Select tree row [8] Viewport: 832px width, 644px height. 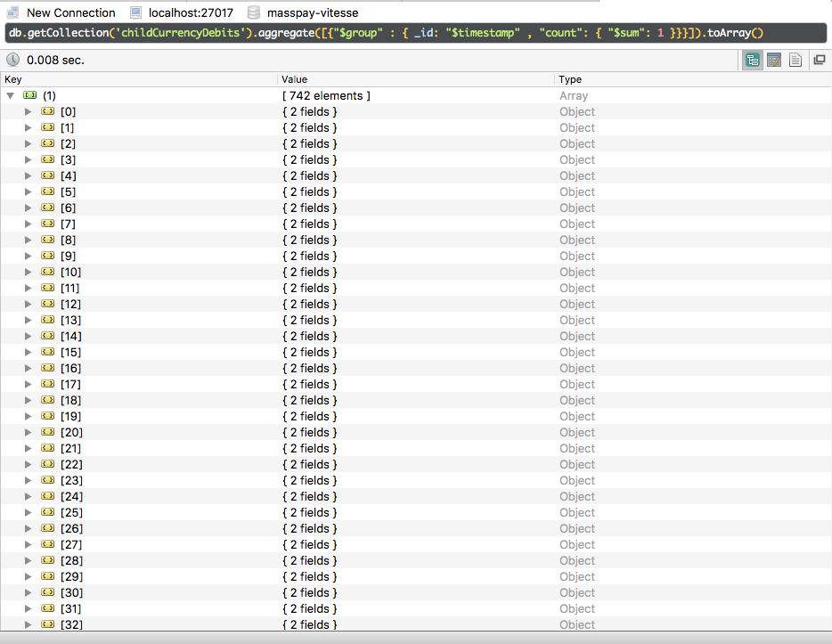coord(415,240)
